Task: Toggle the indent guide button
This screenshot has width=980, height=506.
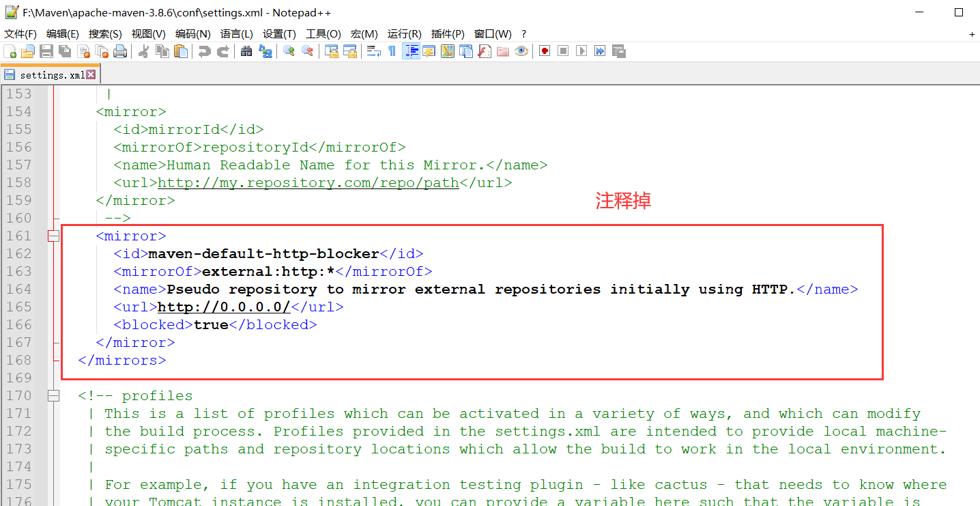Action: [x=411, y=51]
